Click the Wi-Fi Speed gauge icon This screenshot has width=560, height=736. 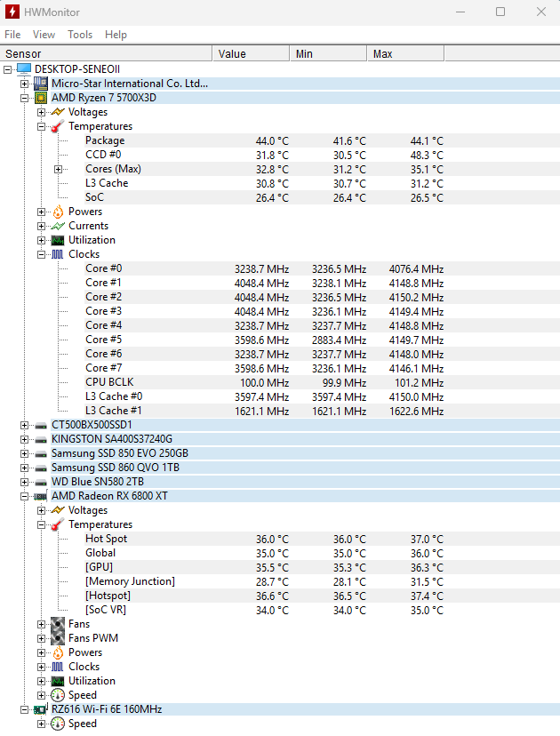[x=58, y=724]
